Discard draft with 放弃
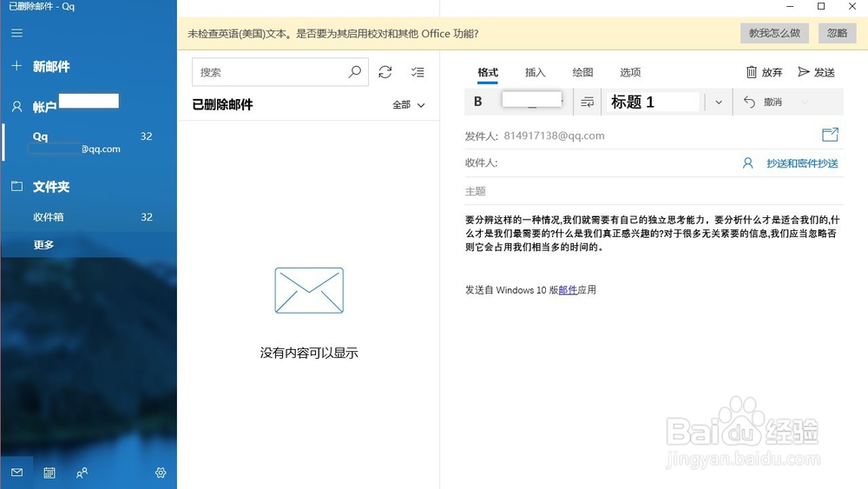This screenshot has width=868, height=489. (x=764, y=73)
